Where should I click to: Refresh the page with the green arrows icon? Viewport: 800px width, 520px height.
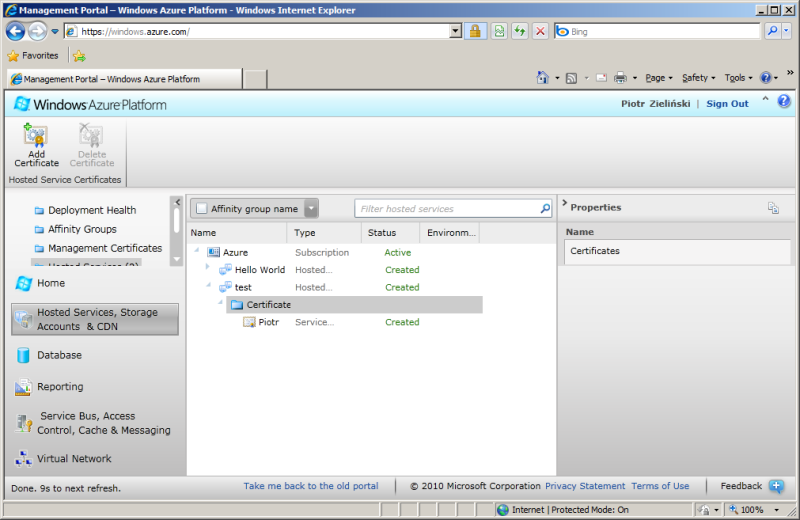coord(519,32)
